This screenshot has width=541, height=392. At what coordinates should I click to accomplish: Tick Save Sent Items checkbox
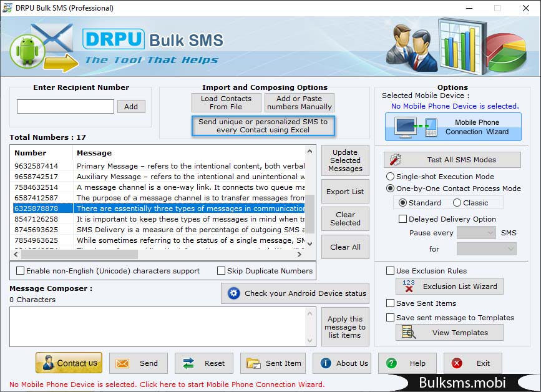tap(390, 303)
